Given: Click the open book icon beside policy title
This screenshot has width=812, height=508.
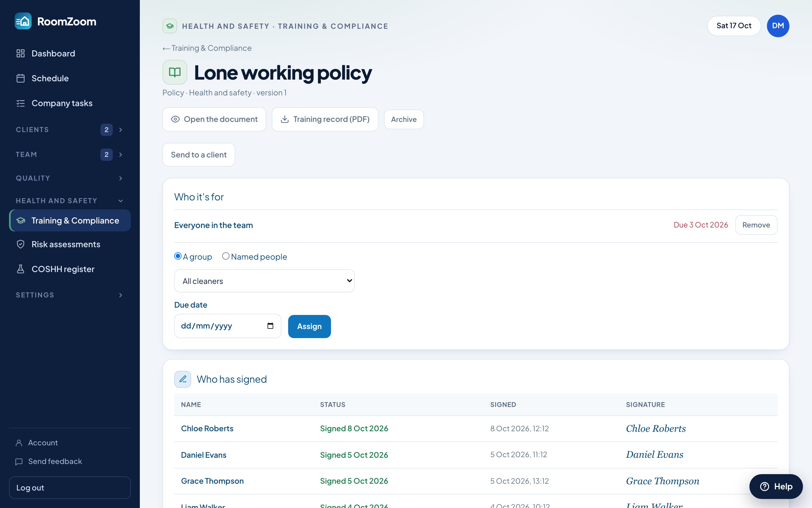Looking at the screenshot, I should tap(175, 72).
